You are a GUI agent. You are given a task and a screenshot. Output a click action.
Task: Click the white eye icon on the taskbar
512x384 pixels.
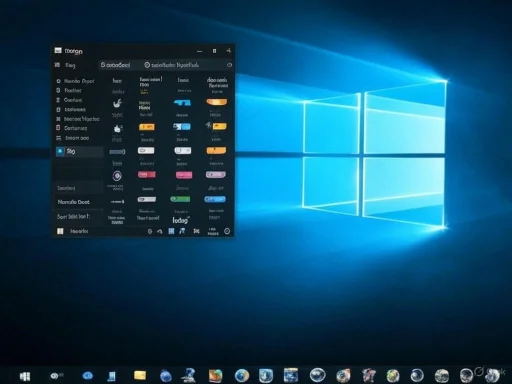coord(55,376)
